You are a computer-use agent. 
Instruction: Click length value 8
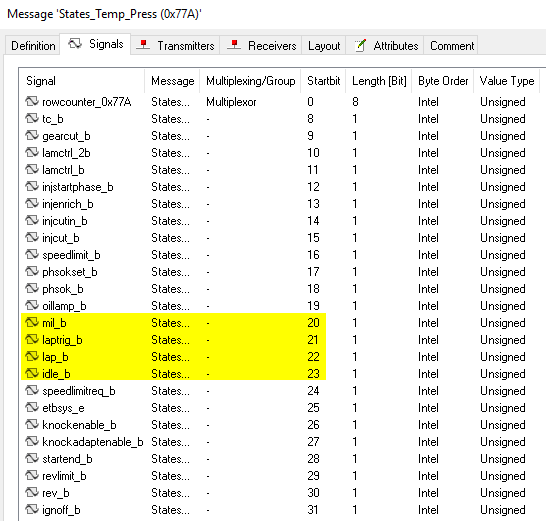pyautogui.click(x=355, y=102)
